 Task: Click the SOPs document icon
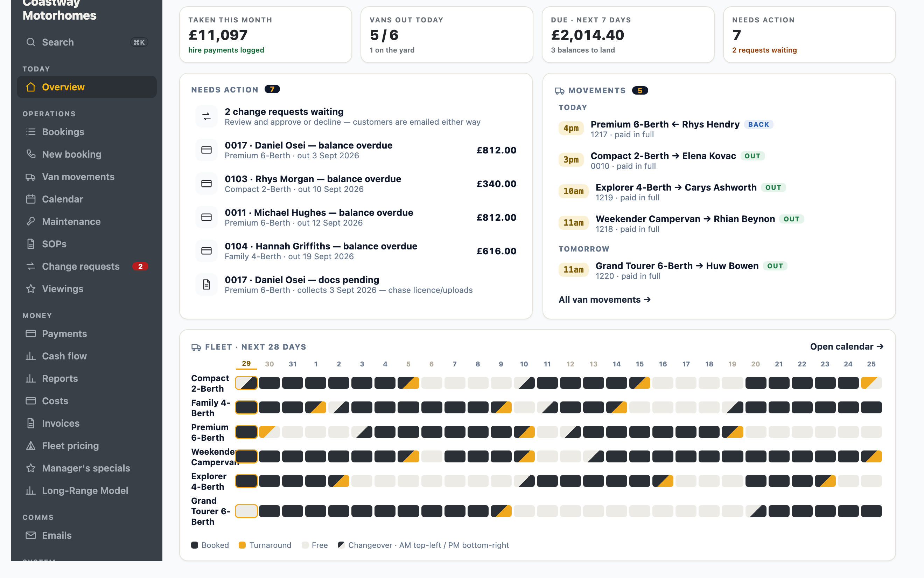click(x=30, y=244)
